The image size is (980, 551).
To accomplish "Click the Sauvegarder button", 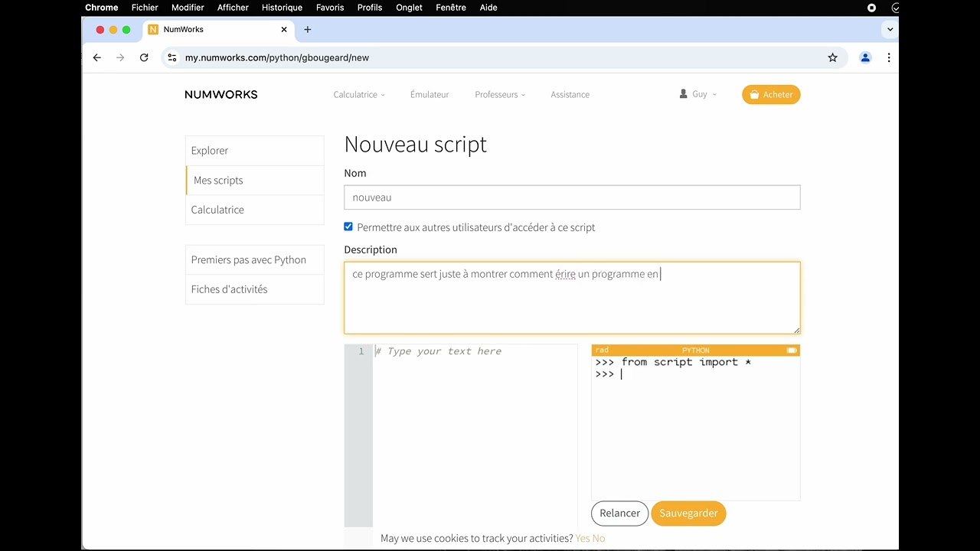I will (x=688, y=514).
